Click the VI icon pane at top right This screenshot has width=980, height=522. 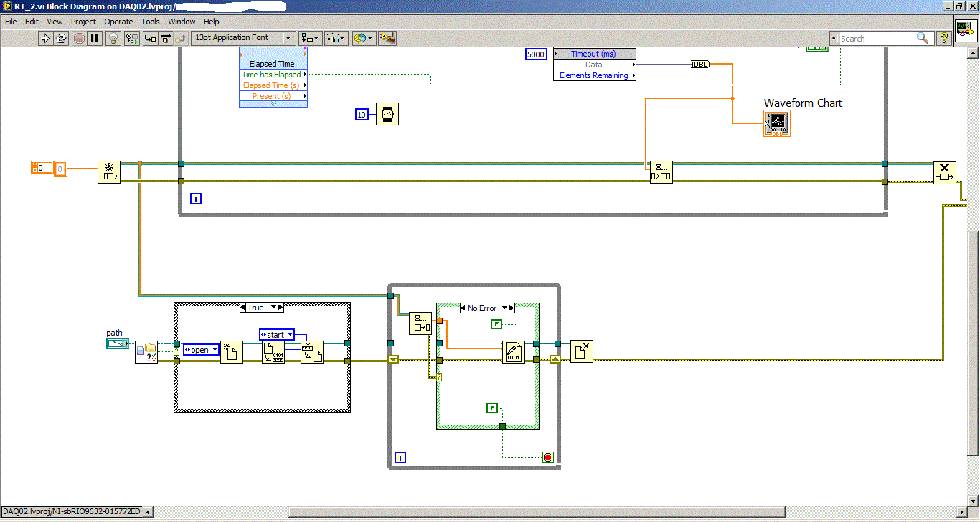point(966,31)
